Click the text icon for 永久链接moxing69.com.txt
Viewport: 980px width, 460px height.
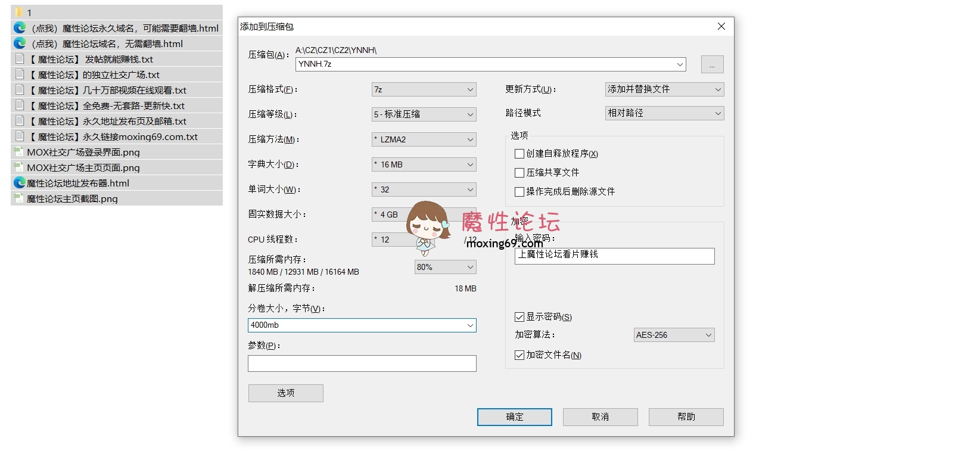point(20,136)
